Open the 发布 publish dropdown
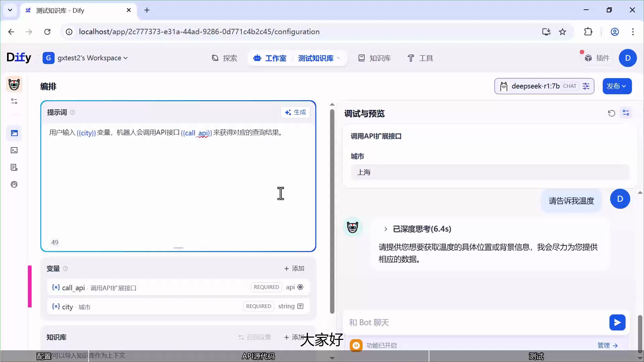Image resolution: width=644 pixels, height=362 pixels. pyautogui.click(x=617, y=86)
